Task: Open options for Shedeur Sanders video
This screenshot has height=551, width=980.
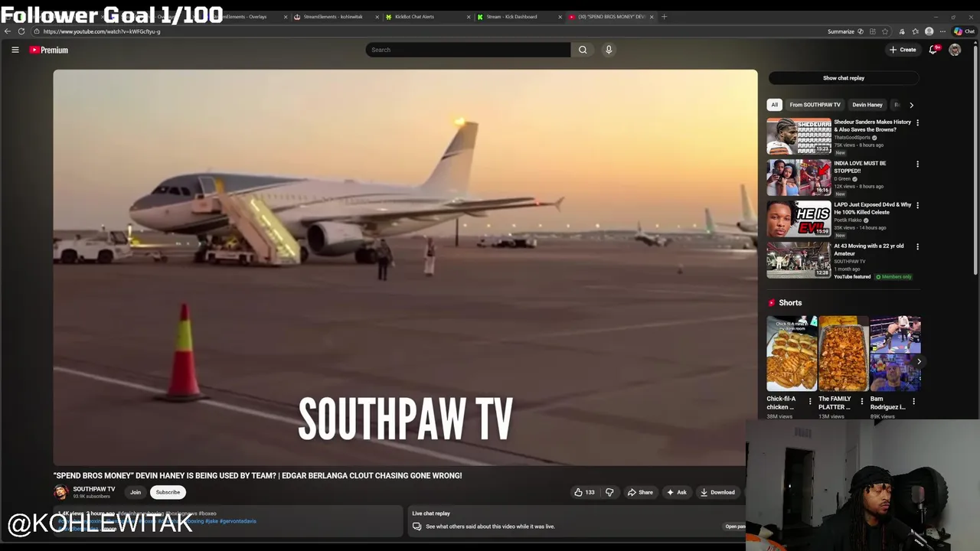Action: click(x=917, y=122)
